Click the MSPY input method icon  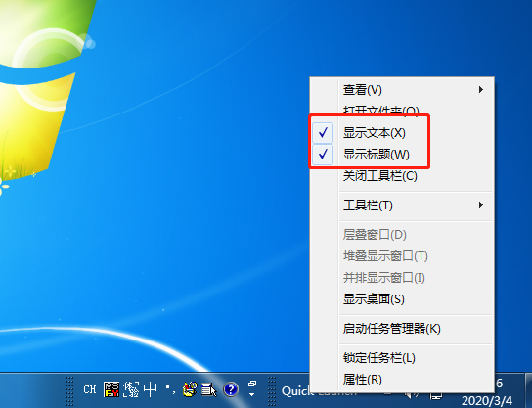tap(111, 389)
